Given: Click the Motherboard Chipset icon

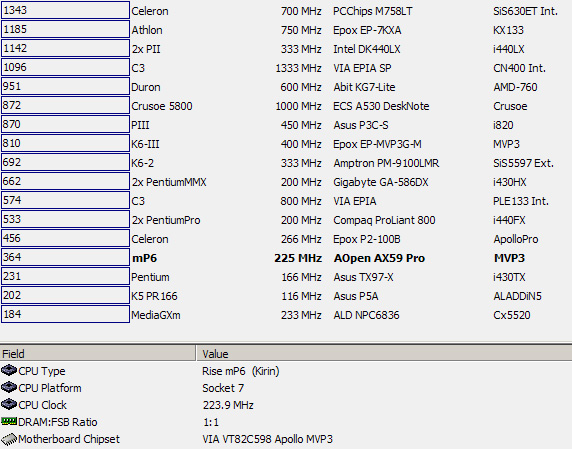Looking at the screenshot, I should click(x=9, y=439).
